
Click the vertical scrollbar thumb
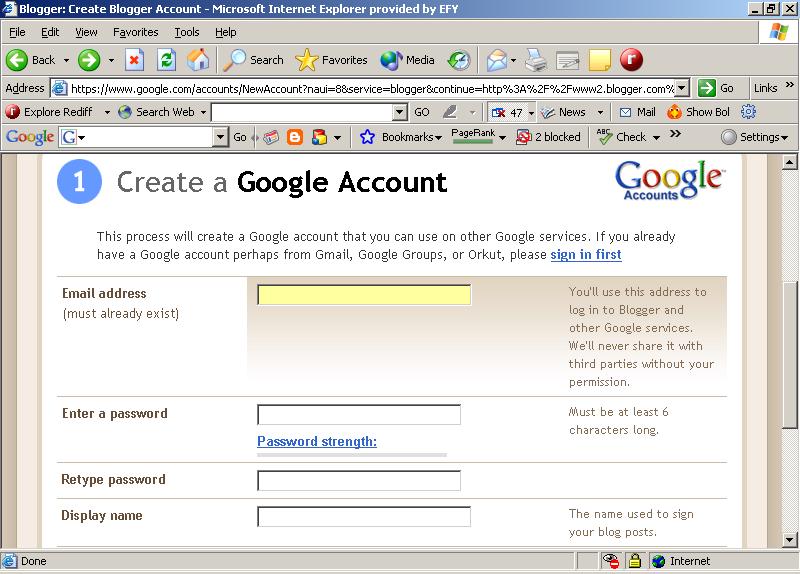click(x=789, y=355)
